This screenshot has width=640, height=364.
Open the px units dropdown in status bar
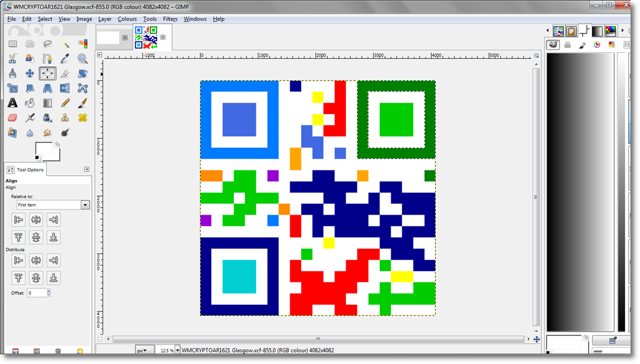click(145, 350)
